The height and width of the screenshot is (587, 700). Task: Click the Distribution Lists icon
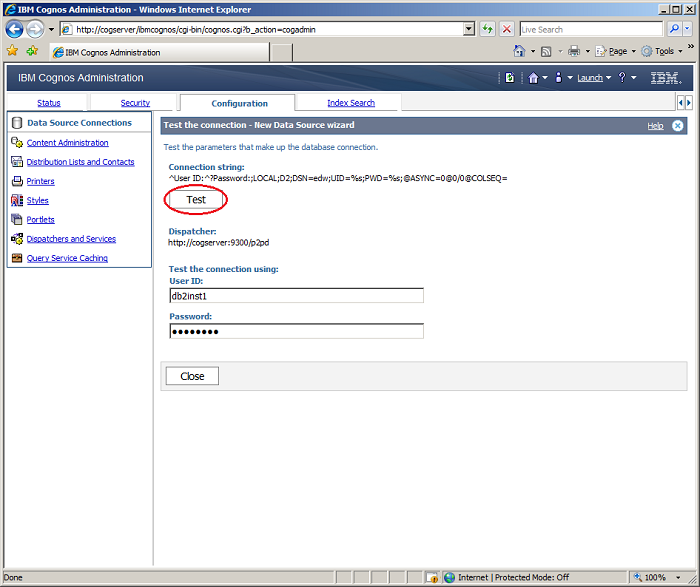17,162
